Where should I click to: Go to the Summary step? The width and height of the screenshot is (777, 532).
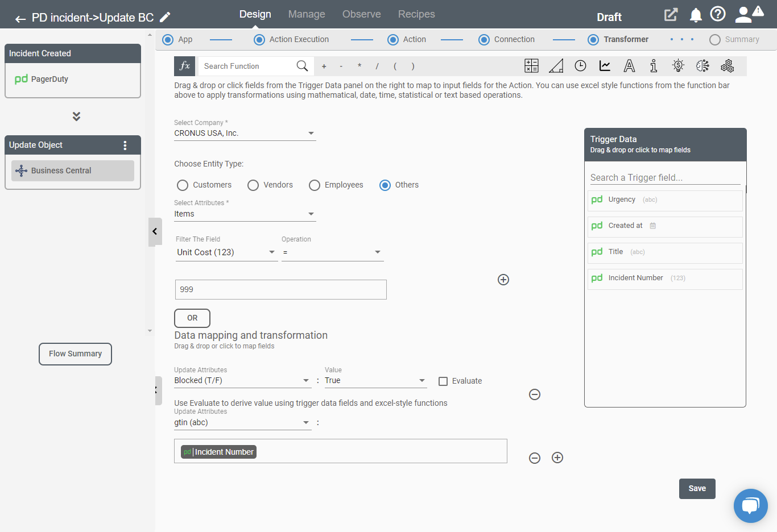[x=734, y=40]
